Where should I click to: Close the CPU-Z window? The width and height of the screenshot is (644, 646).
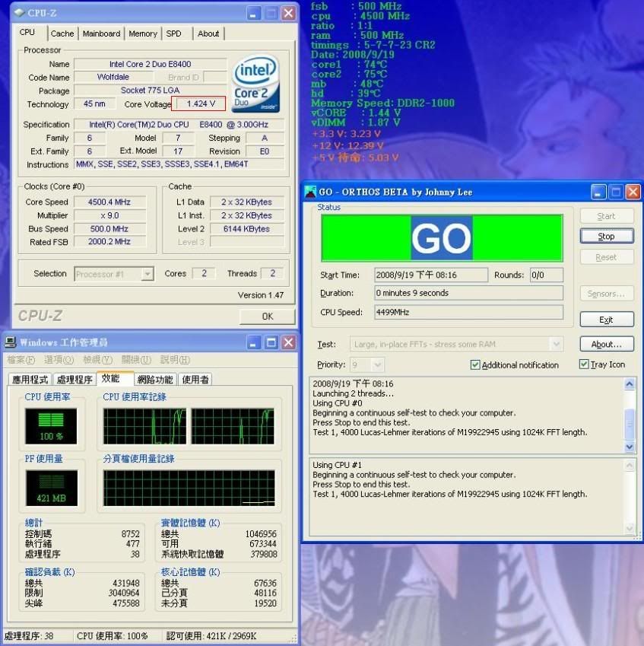289,13
